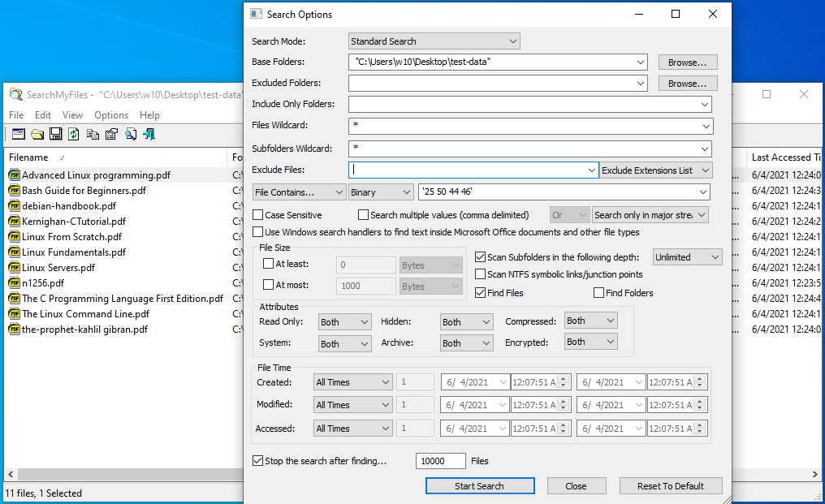Open the Help menu in SearchMyFiles
Screen dimensions: 825x504
pos(149,114)
